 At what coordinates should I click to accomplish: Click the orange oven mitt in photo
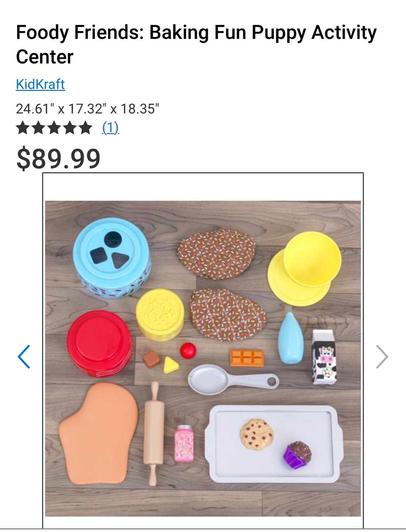pos(99,433)
